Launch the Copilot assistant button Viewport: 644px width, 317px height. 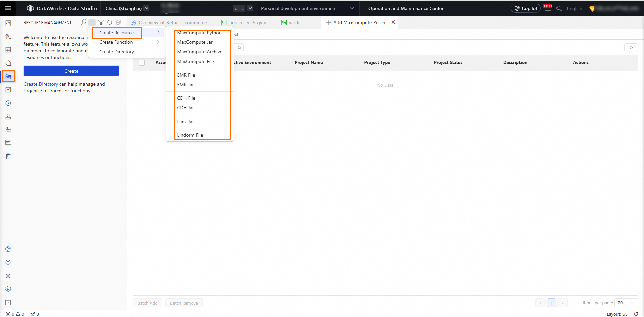pos(526,8)
